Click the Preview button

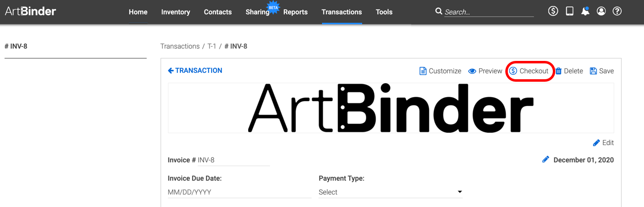pos(485,71)
